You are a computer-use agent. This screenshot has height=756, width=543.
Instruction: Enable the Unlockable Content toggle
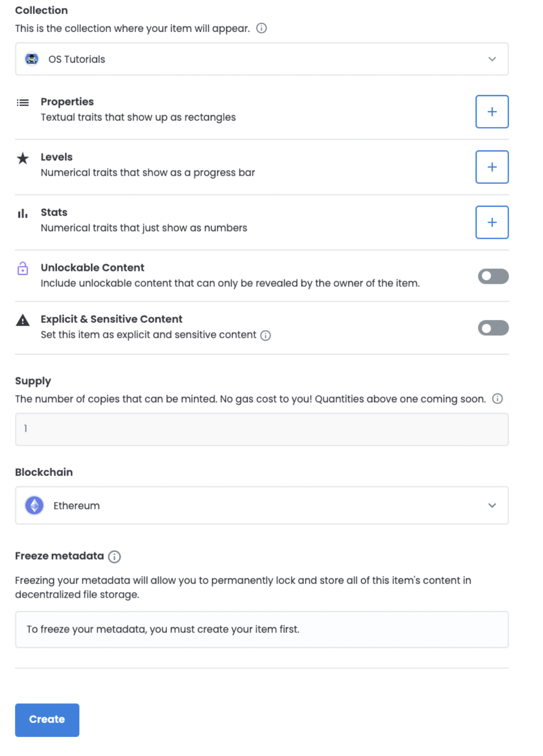[493, 276]
